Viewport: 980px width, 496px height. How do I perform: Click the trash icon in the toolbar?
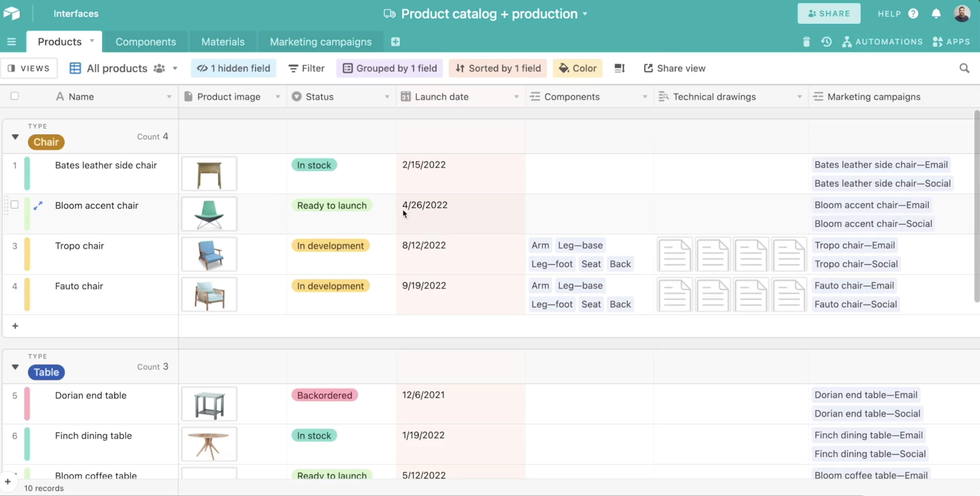pyautogui.click(x=806, y=42)
